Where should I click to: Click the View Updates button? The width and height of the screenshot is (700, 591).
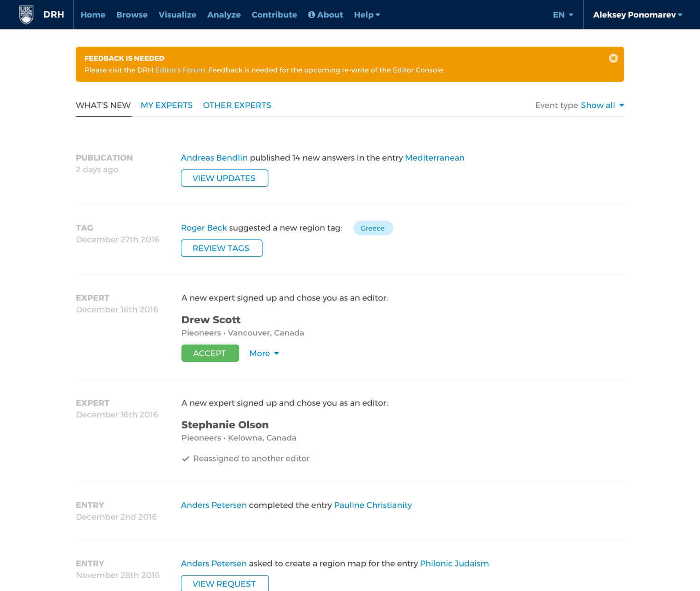224,178
